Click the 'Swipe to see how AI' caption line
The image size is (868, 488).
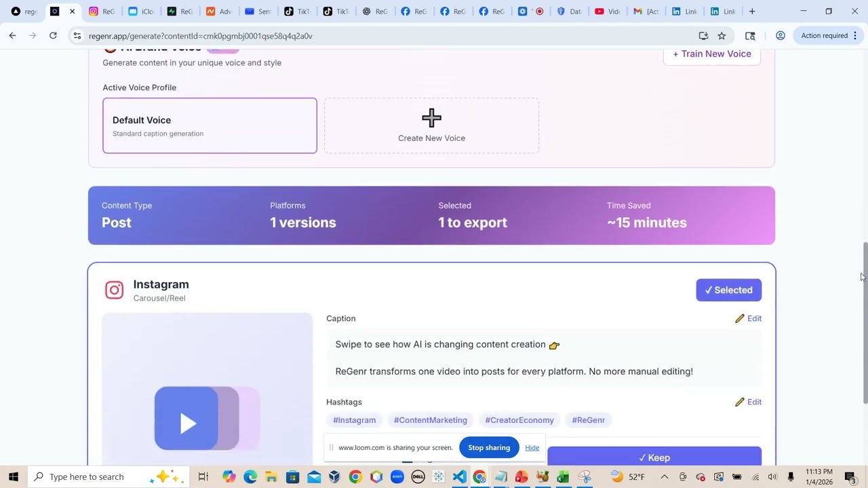click(448, 344)
